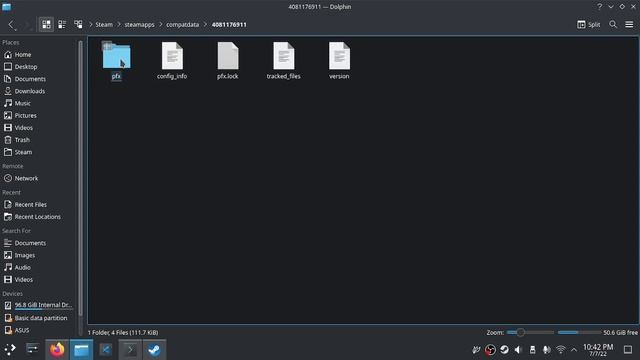Switch to Details tree view mode
This screenshot has height=360, width=640.
(78, 24)
